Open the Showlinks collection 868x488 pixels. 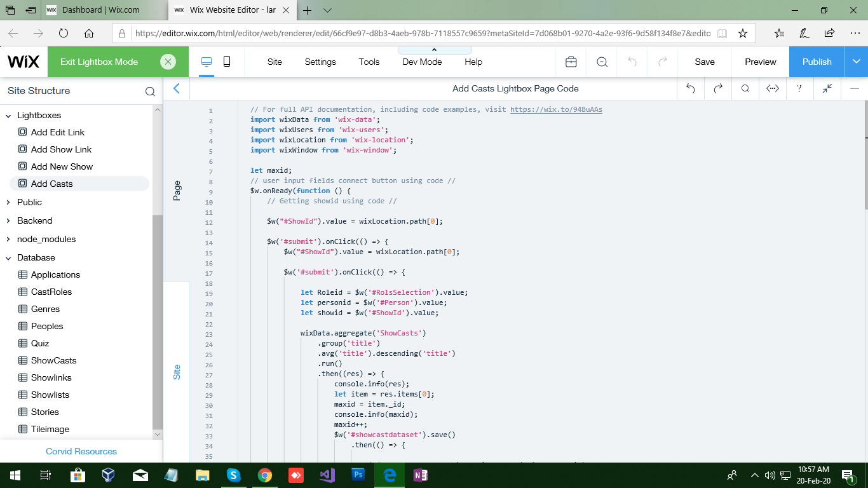tap(51, 377)
